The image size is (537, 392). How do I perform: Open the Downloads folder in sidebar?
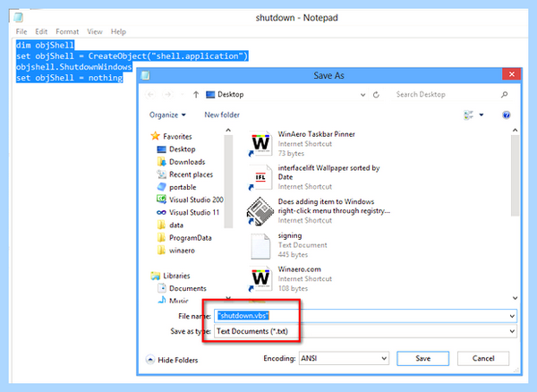coord(181,162)
